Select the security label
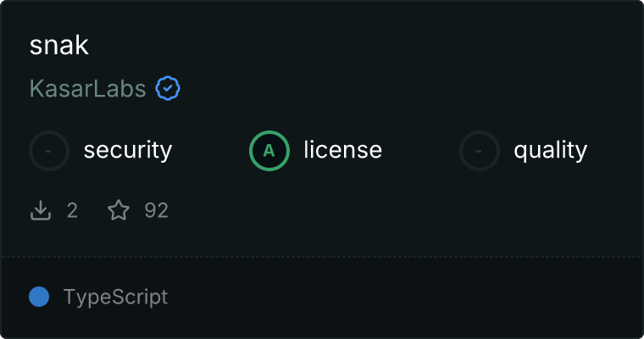Screen dimensions: 644x339 point(128,150)
